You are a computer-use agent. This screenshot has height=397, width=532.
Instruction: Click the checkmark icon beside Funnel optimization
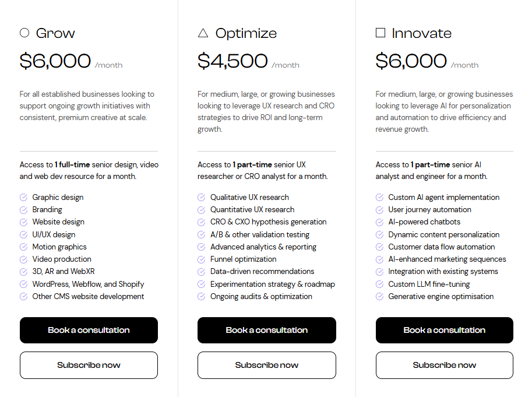click(202, 259)
